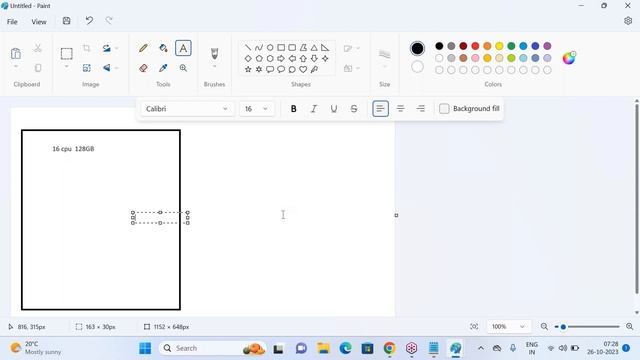Open Paint settings gear

[628, 21]
